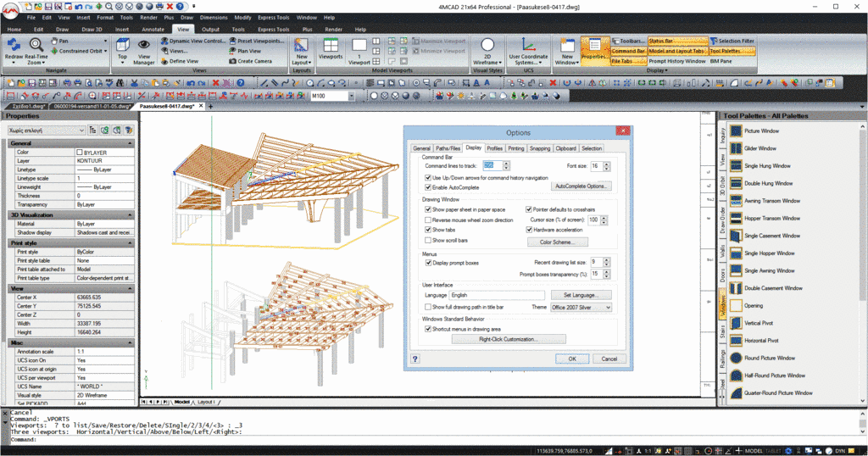Collapse the Print style section
868x456 pixels.
tap(131, 243)
